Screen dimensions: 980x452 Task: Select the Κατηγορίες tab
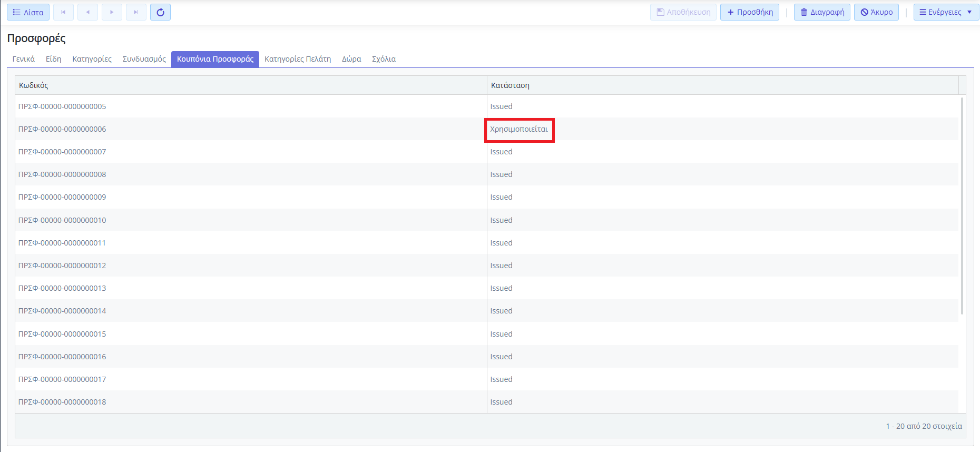[92, 59]
